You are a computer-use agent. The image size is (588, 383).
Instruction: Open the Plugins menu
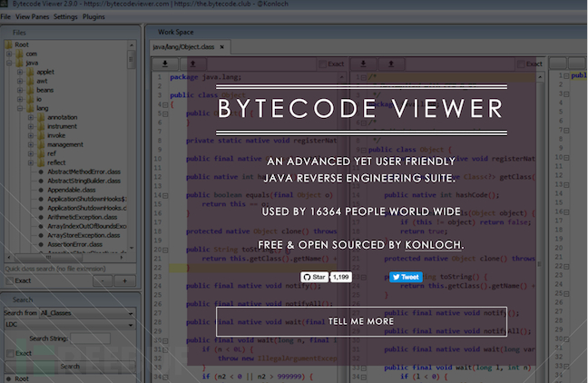[x=93, y=16]
